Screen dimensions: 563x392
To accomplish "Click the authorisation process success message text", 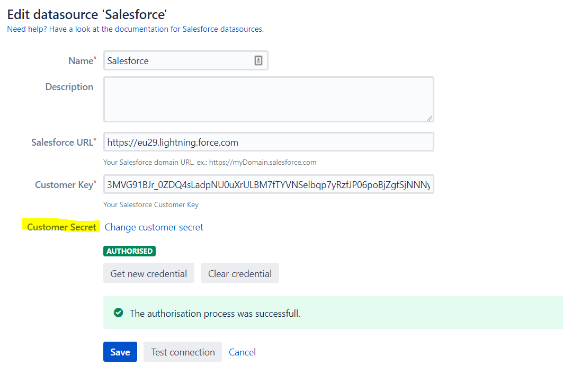I will click(215, 314).
